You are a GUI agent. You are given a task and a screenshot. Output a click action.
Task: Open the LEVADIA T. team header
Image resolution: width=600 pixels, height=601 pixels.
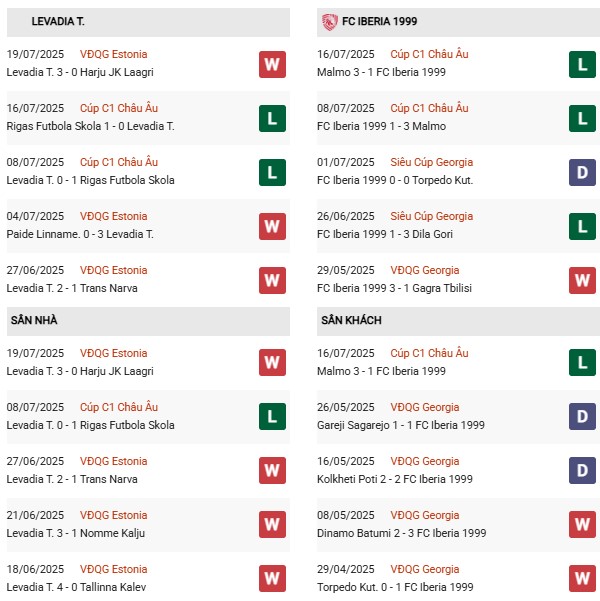(58, 21)
